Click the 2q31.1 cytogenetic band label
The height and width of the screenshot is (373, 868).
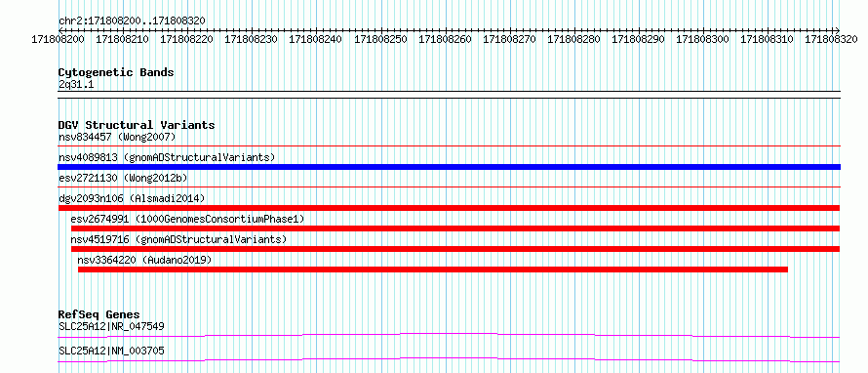tap(77, 84)
